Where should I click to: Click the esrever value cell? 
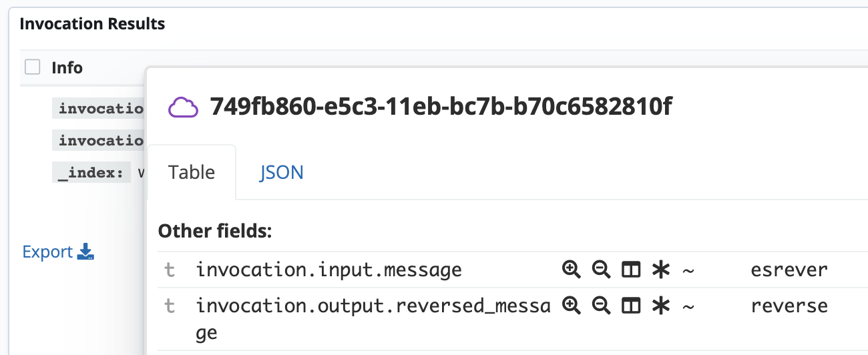click(x=789, y=270)
